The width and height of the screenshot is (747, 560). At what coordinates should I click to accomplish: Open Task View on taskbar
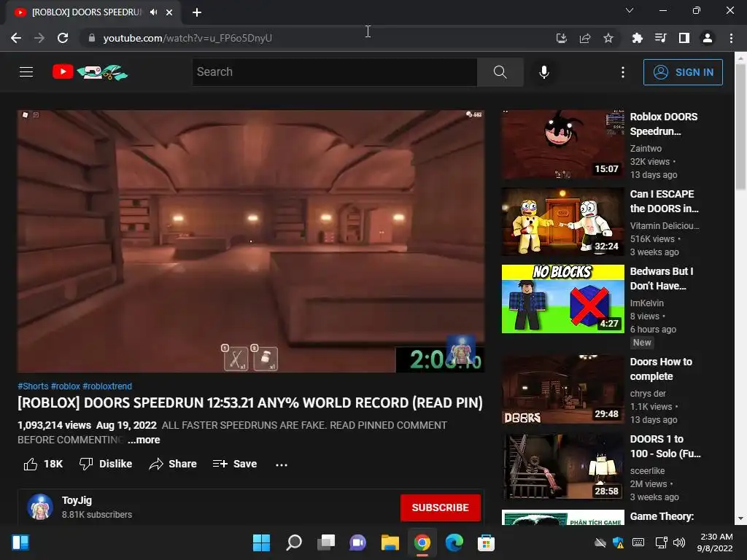[326, 542]
